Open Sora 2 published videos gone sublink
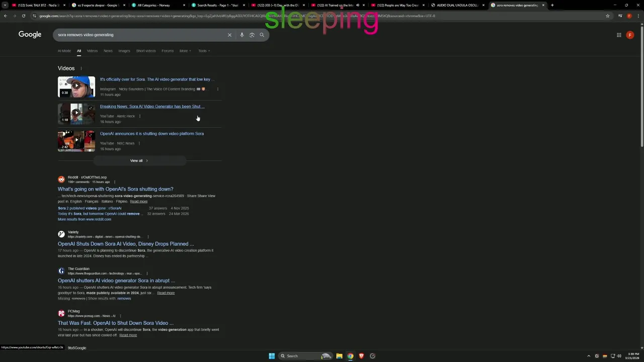This screenshot has height=362, width=644. (x=90, y=208)
